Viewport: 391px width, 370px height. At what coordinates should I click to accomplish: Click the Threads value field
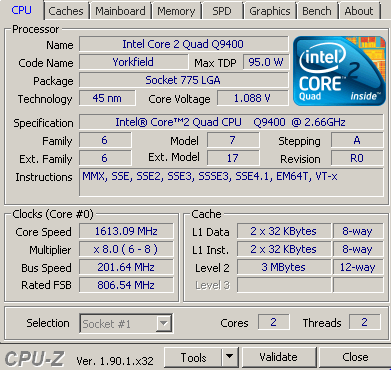(364, 322)
